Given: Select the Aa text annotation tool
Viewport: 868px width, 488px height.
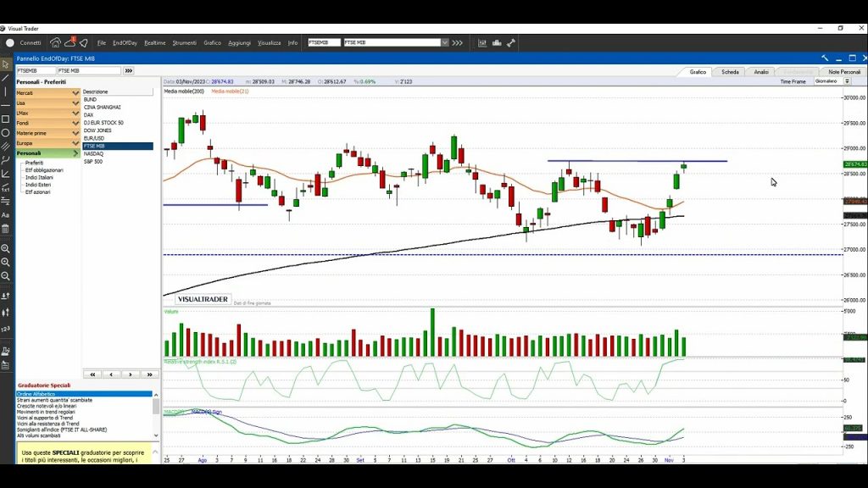Looking at the screenshot, I should click(x=5, y=215).
